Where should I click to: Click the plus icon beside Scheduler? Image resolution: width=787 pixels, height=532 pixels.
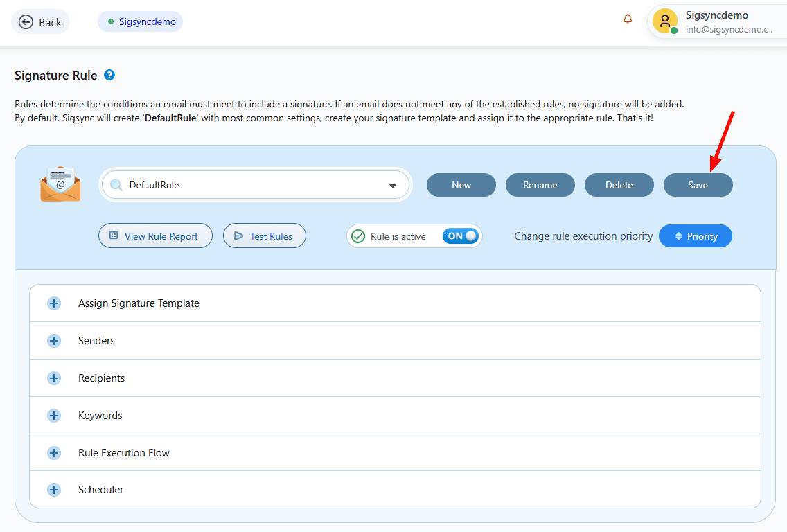pos(54,490)
